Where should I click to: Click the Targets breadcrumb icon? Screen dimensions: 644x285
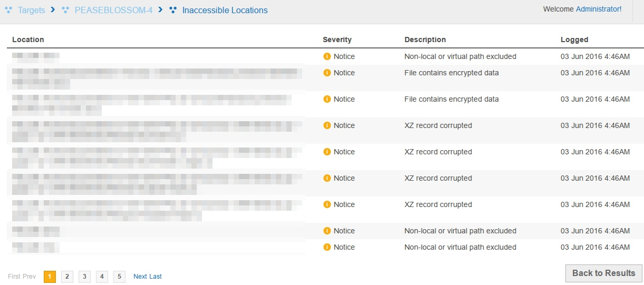(x=8, y=10)
